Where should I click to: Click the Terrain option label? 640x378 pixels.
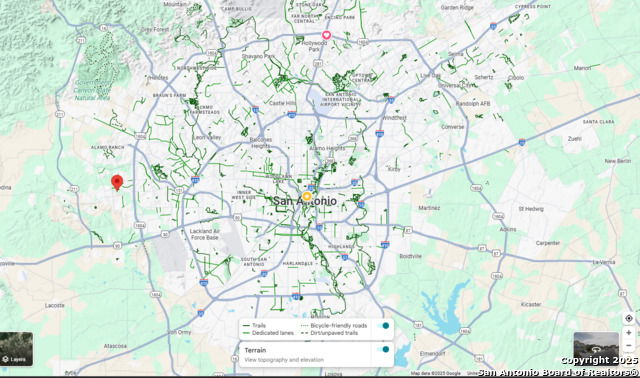click(255, 350)
